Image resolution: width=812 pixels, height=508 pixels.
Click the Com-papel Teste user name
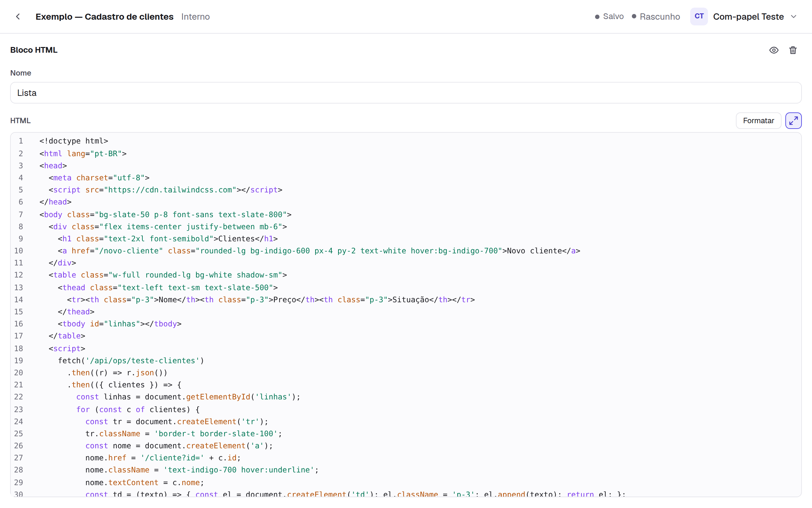[748, 17]
